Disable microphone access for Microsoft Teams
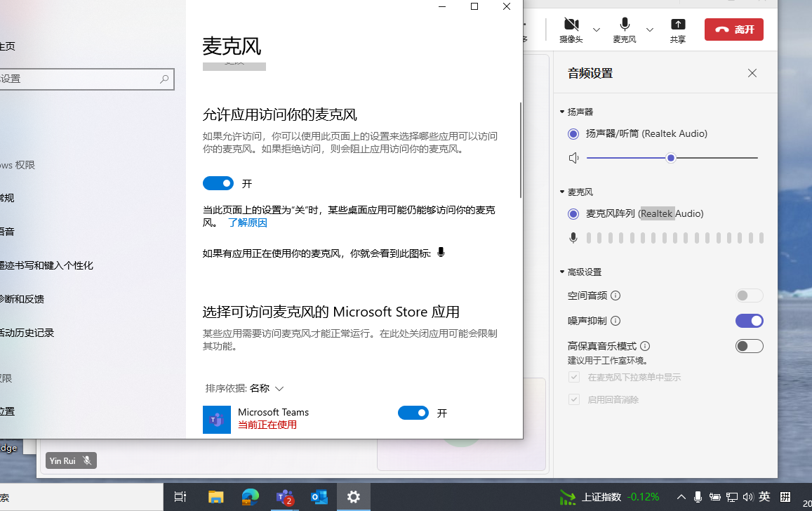Viewport: 812px width, 511px height. point(413,413)
